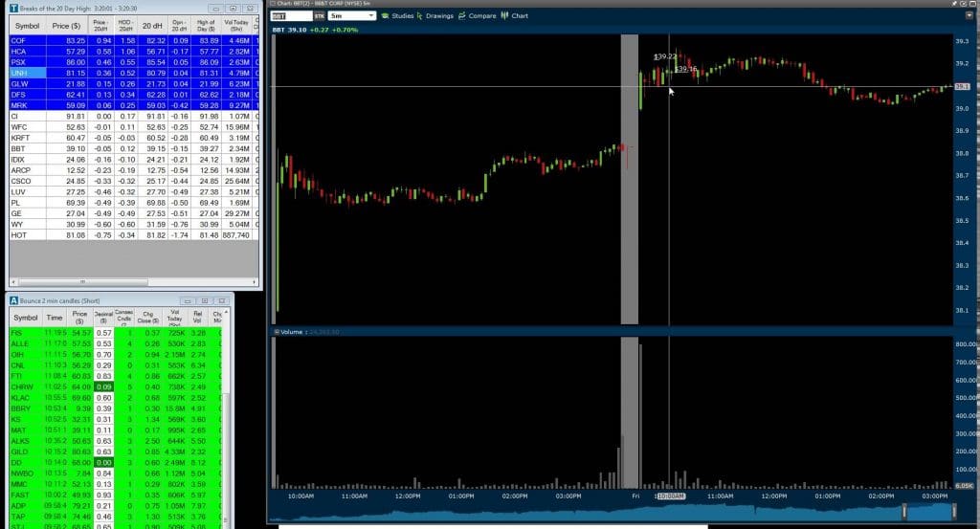Select the MAT row in Bounce list
This screenshot has height=529, width=980.
point(116,430)
